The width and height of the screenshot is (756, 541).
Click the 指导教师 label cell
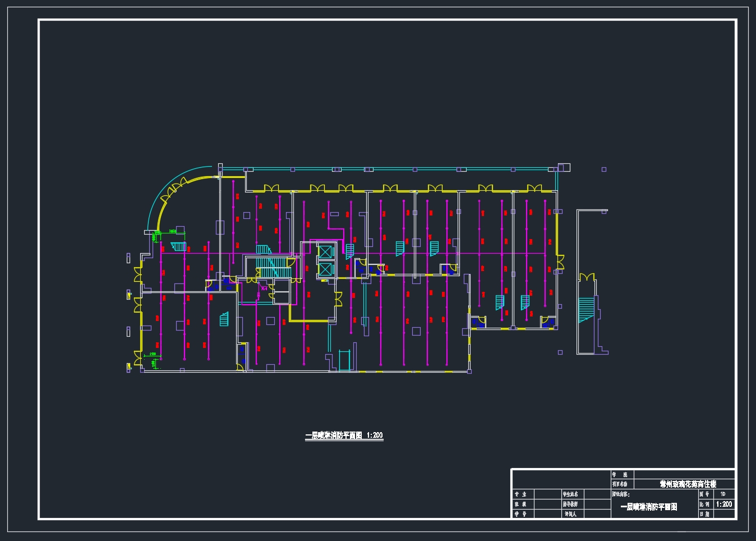[x=570, y=504]
